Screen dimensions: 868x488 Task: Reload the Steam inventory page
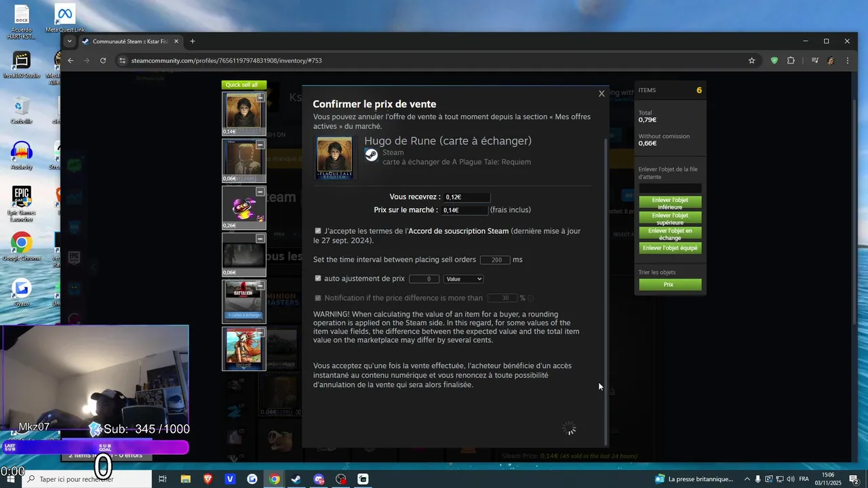[103, 60]
